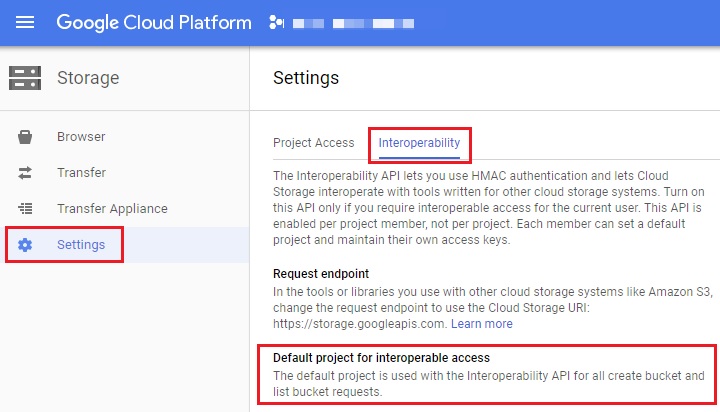Click the Transfer arrows icon
This screenshot has width=720, height=412.
[x=26, y=173]
